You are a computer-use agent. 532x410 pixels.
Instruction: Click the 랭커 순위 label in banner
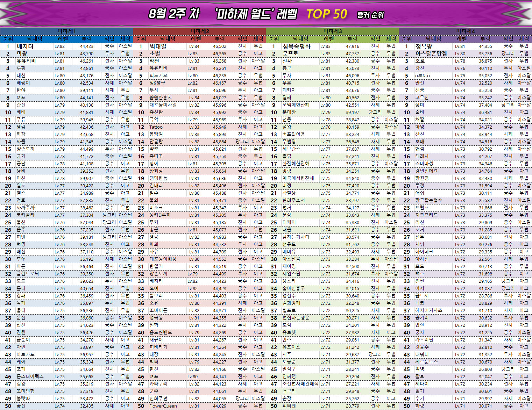tap(370, 15)
